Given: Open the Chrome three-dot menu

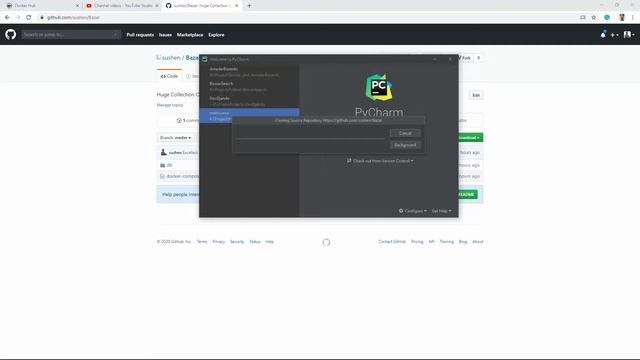Looking at the screenshot, I should click(x=633, y=18).
